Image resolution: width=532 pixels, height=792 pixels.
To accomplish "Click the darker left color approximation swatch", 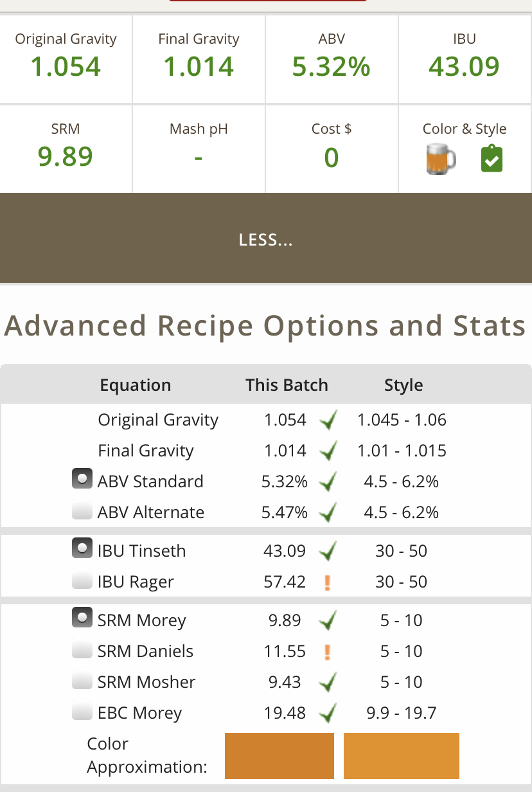I will (x=279, y=756).
